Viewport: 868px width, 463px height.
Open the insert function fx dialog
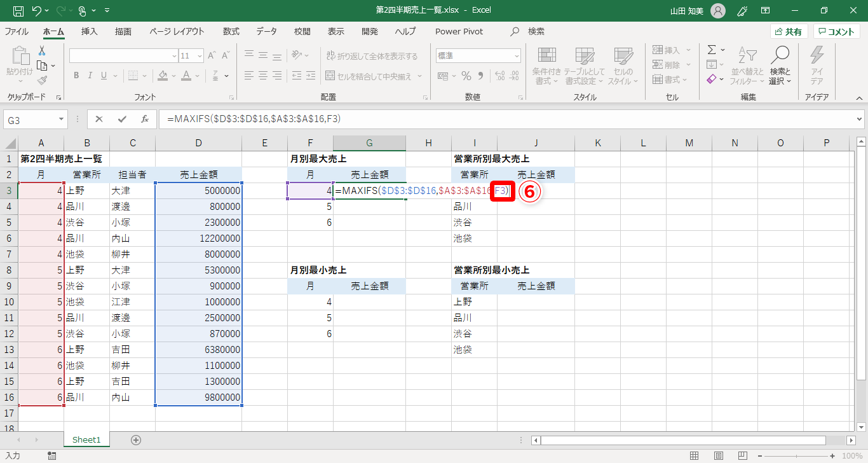coord(145,119)
